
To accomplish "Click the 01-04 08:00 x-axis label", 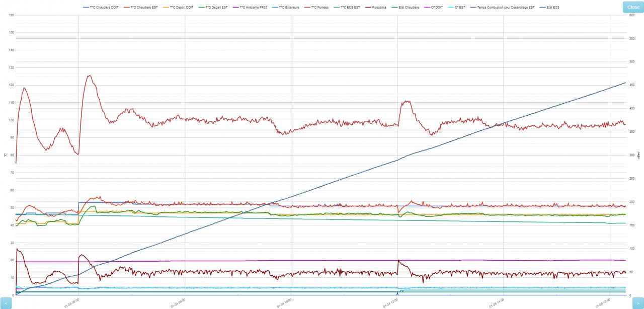I will point(178,302).
